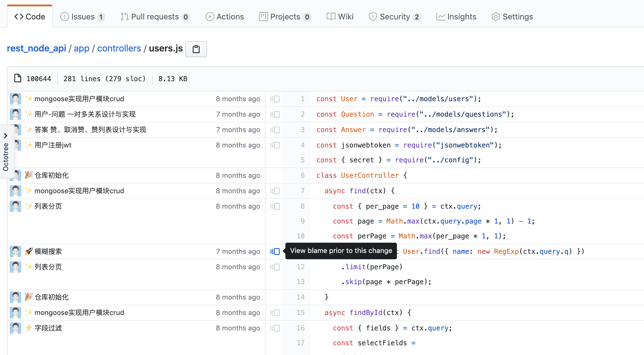Open commit 答案 赞、取消赞、赞列表设计与实现

click(90, 130)
